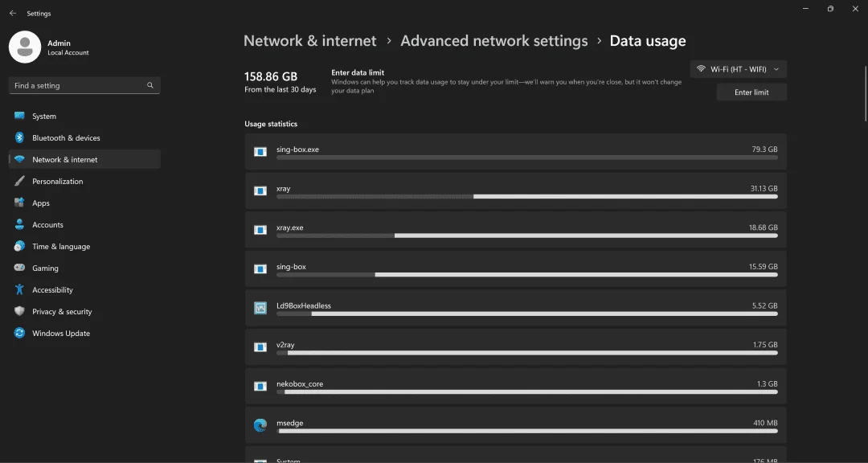The width and height of the screenshot is (868, 463).
Task: Click the 1.75 GB value for v2ray
Action: [x=765, y=345]
